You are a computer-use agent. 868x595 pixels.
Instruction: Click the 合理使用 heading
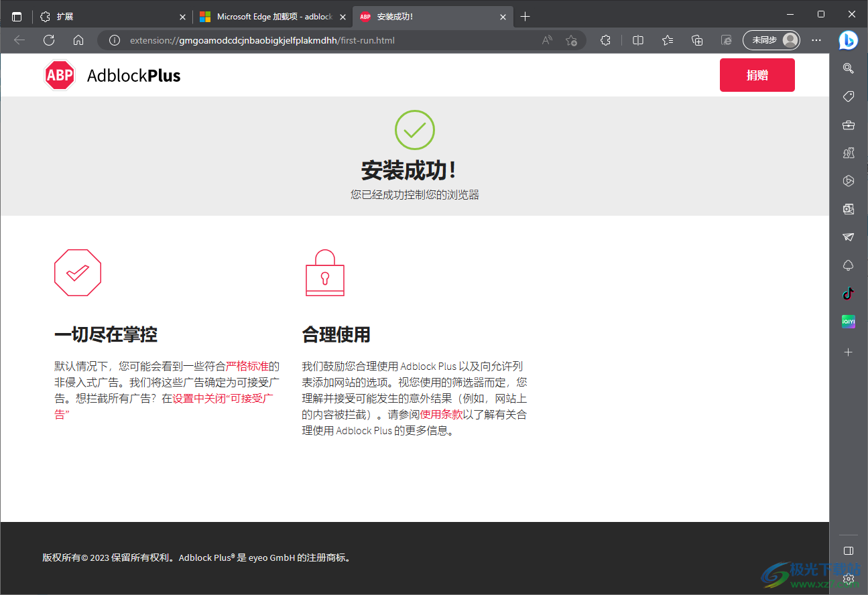[x=336, y=334]
